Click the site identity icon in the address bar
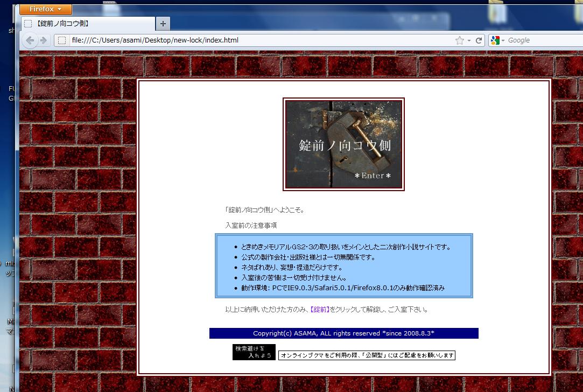 coord(62,40)
